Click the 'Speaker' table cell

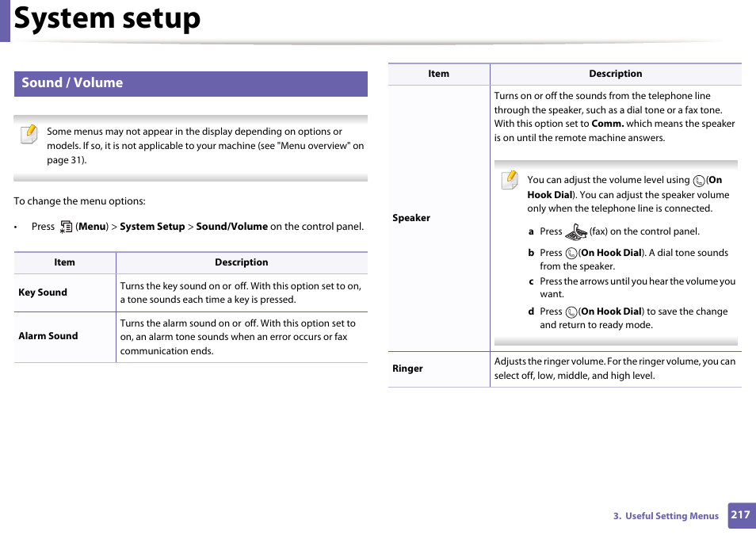tap(439, 219)
